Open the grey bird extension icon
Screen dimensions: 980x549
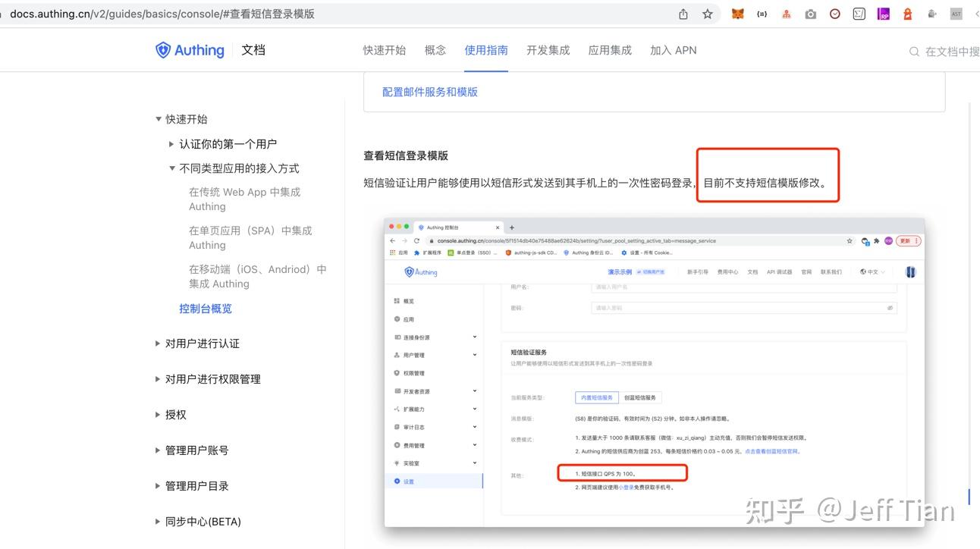pos(932,14)
